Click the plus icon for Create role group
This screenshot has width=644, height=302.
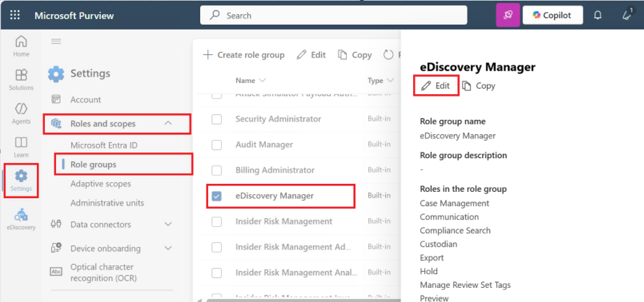tap(208, 55)
